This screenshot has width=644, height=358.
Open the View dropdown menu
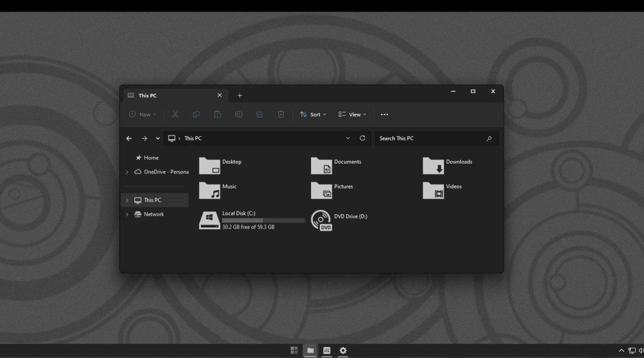(352, 115)
